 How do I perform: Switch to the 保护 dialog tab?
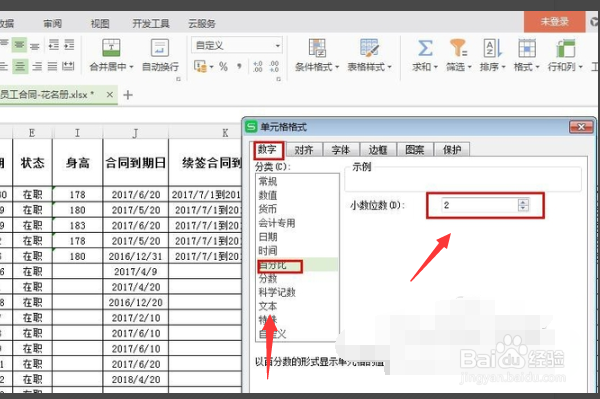tap(452, 150)
